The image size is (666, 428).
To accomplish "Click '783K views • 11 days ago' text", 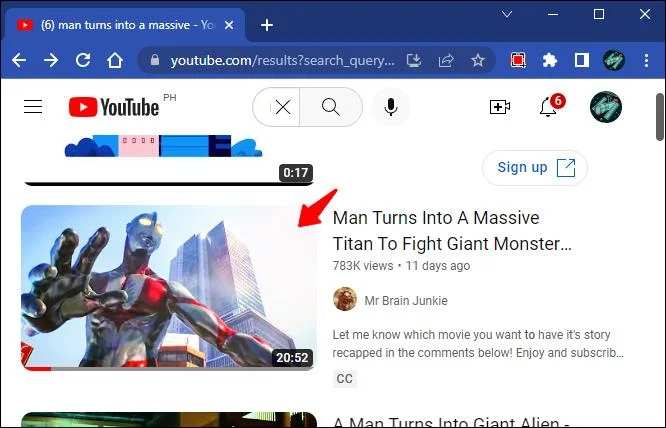I will coord(401,266).
